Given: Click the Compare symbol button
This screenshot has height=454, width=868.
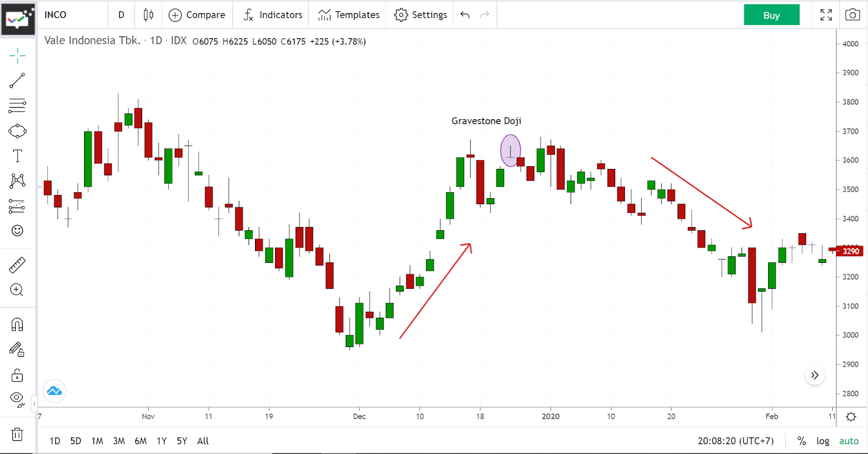Looking at the screenshot, I should click(197, 15).
